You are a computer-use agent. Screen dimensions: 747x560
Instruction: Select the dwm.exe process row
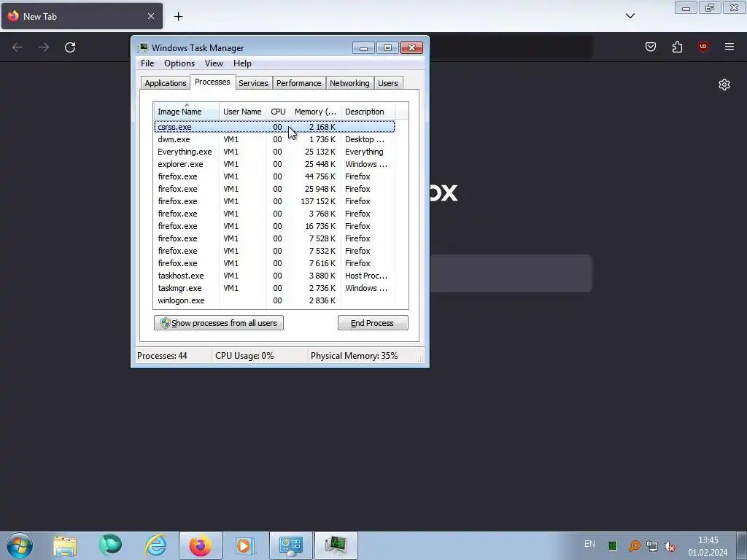(x=274, y=139)
